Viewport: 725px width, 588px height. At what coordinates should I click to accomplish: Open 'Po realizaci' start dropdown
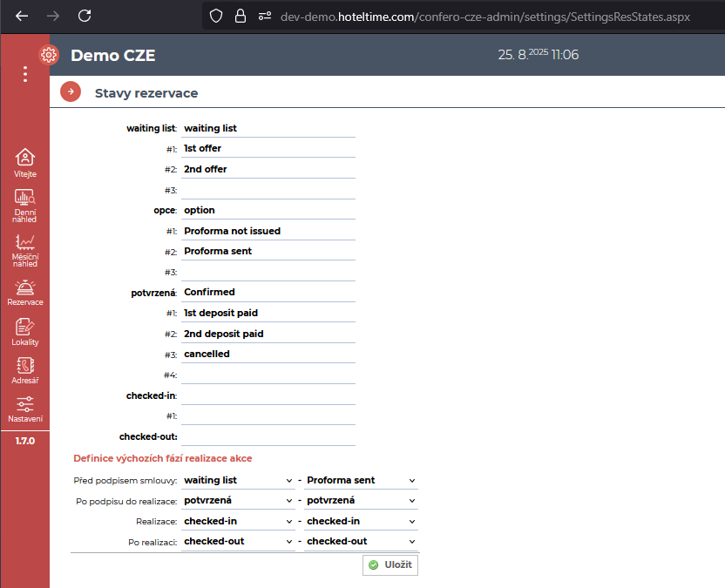(x=238, y=541)
